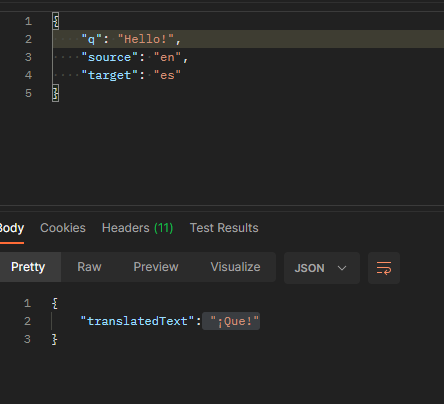Screen dimensions: 444x404
Task: Open the Headers (11) tab
Action: point(137,228)
